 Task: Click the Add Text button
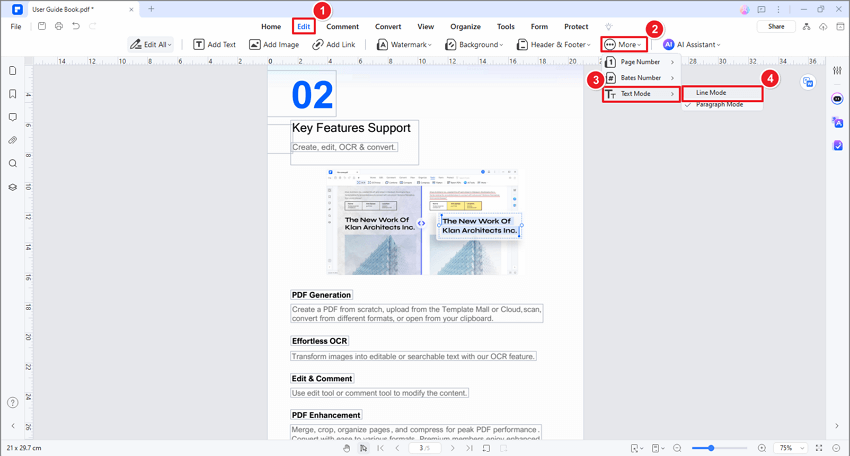(215, 44)
